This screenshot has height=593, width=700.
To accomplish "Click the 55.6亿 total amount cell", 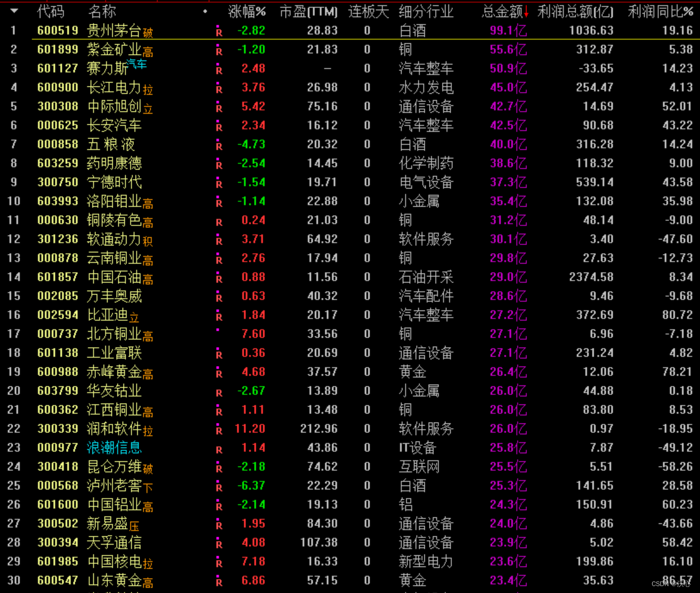I will pos(508,49).
